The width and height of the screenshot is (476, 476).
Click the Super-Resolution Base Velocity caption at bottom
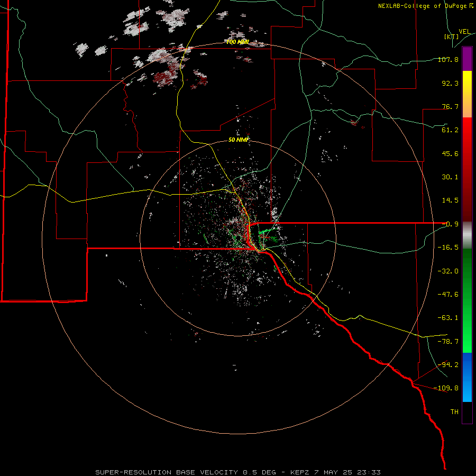point(237,472)
